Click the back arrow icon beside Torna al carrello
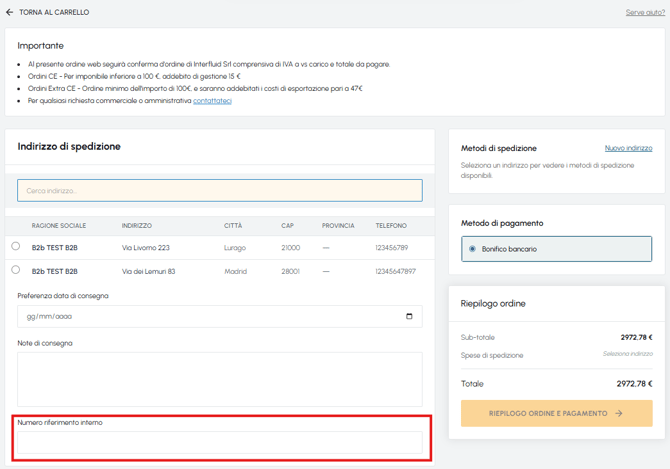Viewport: 670px width, 469px height. [x=9, y=12]
